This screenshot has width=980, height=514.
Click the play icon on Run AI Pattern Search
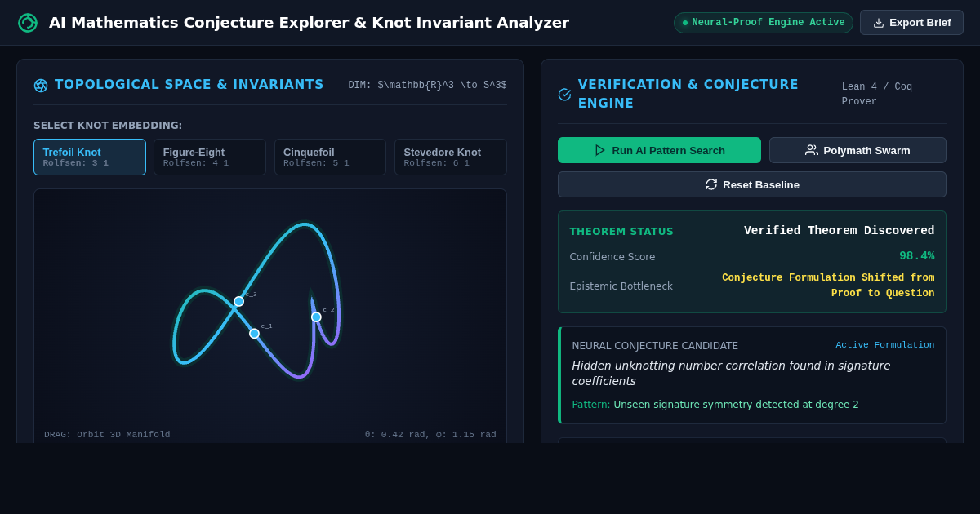pyautogui.click(x=600, y=150)
